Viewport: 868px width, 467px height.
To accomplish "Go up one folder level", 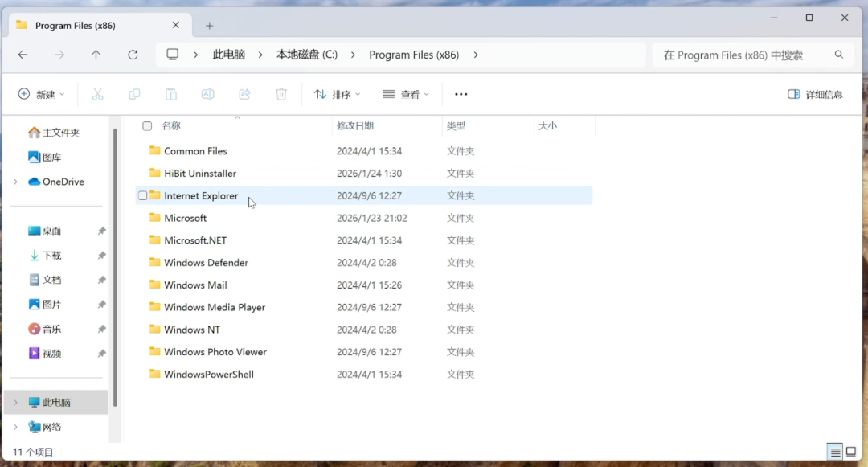I will [x=96, y=55].
